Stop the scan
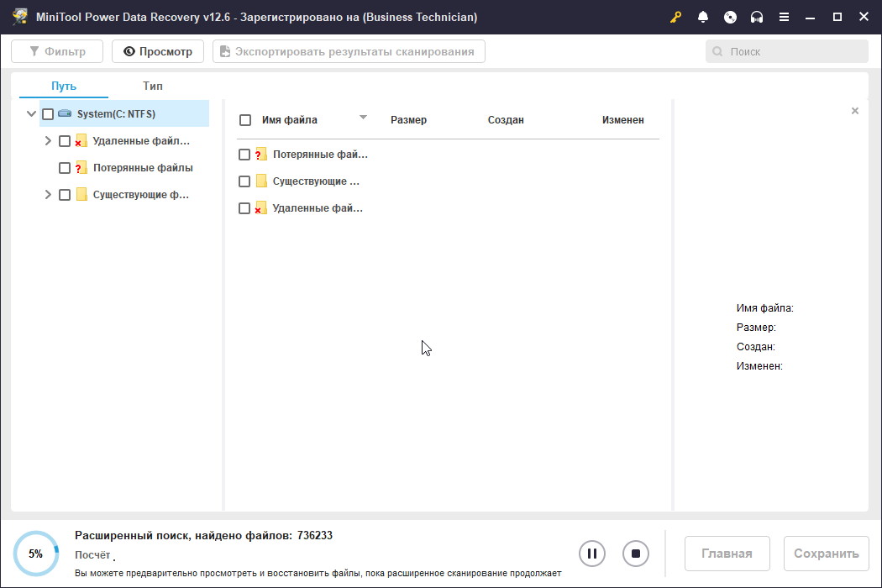Viewport: 882px width, 588px height. coord(636,554)
